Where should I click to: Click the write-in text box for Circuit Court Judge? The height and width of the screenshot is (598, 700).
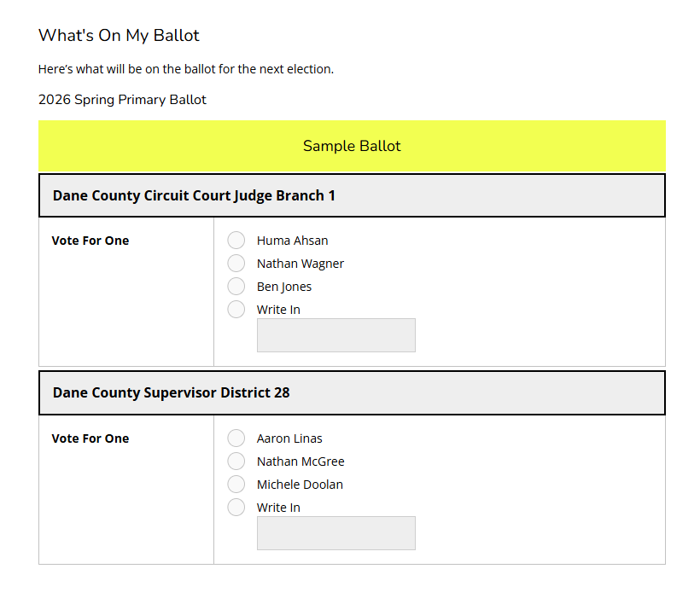click(x=335, y=335)
